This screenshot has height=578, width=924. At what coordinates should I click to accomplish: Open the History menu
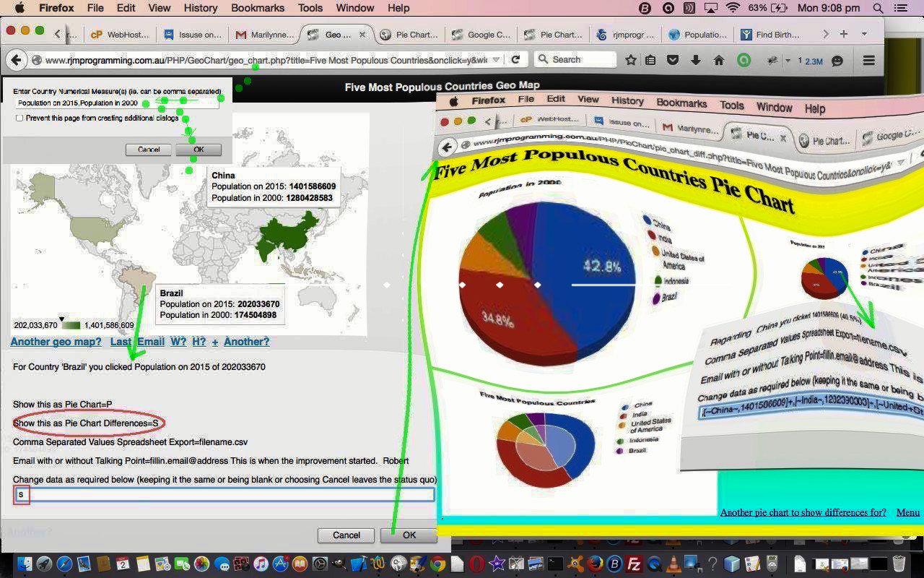[200, 8]
